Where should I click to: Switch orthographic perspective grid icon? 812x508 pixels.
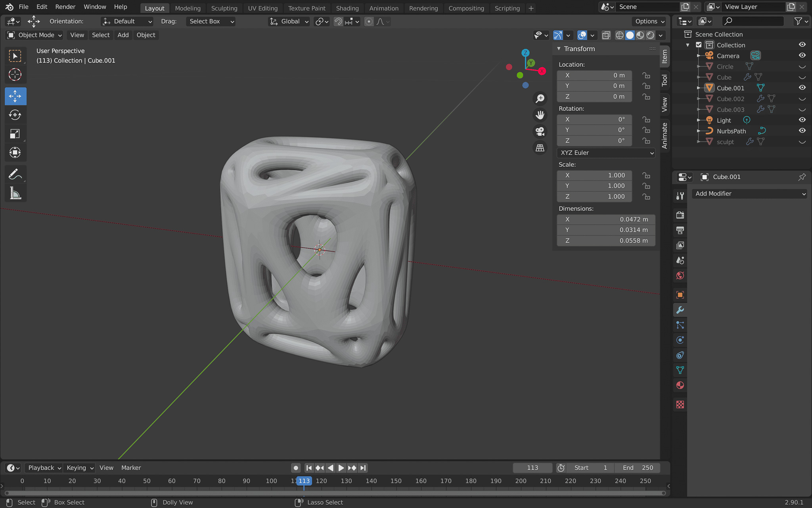coord(540,148)
